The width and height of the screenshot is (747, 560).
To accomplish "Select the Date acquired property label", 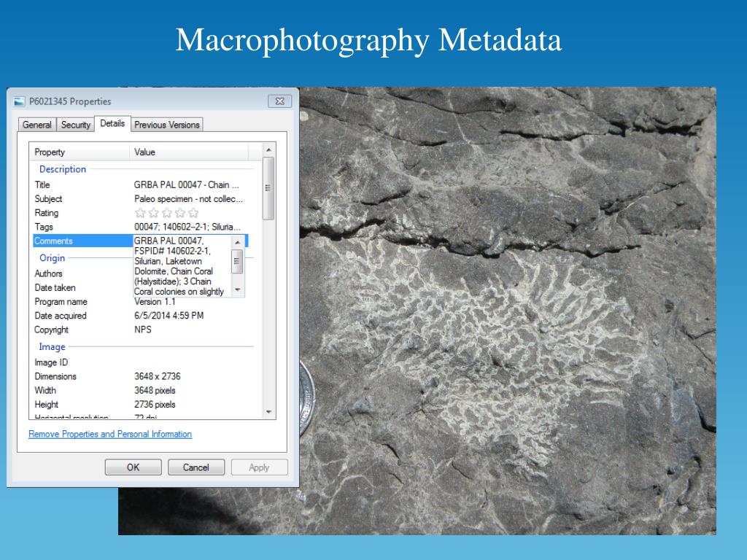I will tap(60, 316).
